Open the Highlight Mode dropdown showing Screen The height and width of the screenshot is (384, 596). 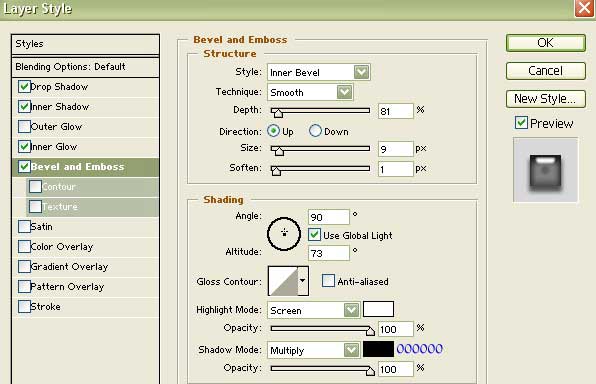(314, 310)
